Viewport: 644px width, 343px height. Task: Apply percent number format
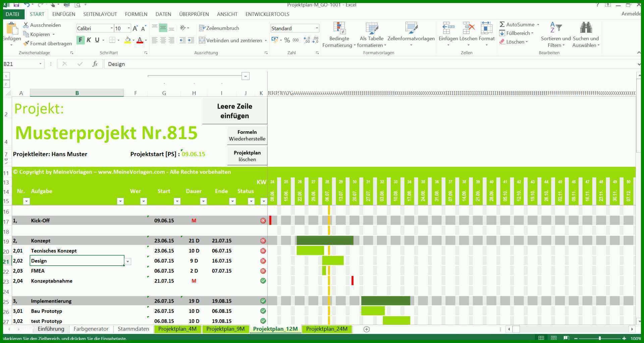pos(287,40)
